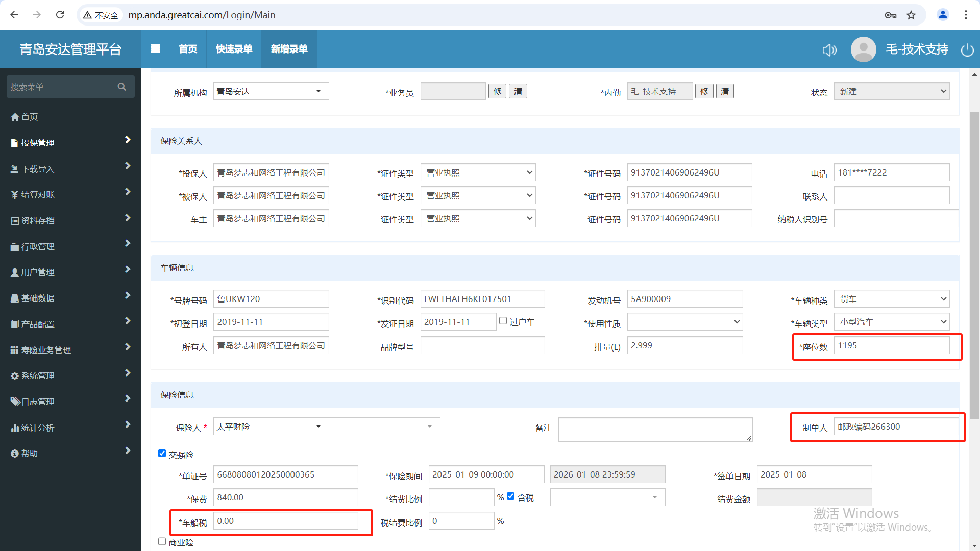Switch to the 快速录单 tab
This screenshot has height=551, width=980.
pos(234,49)
